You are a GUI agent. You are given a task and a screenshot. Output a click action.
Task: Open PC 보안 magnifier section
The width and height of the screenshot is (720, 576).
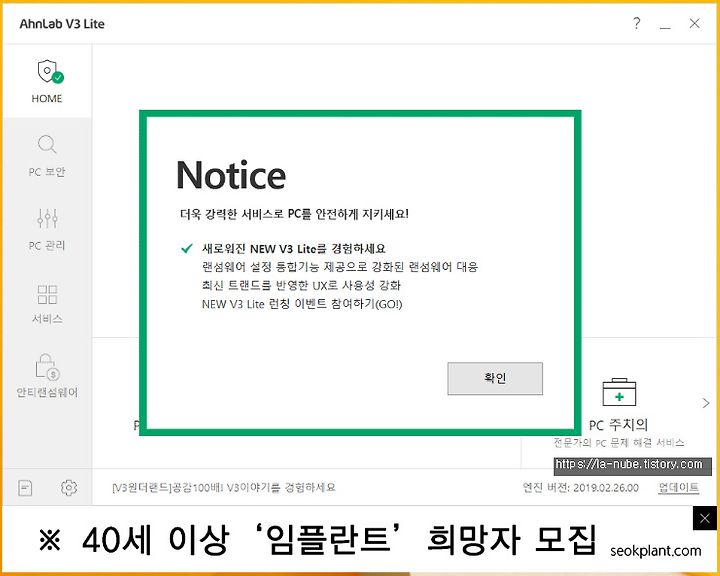[x=47, y=144]
